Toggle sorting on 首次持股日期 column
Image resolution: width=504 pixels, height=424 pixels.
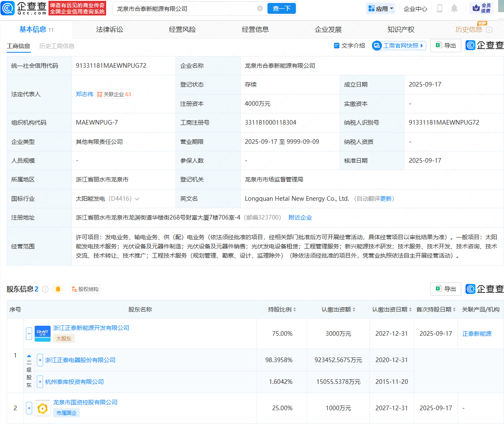(454, 309)
